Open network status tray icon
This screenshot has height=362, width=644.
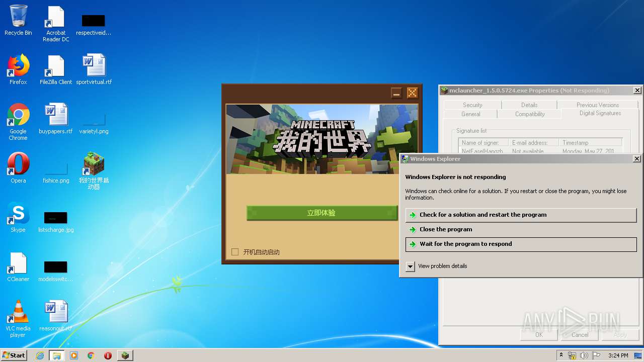coord(572,355)
